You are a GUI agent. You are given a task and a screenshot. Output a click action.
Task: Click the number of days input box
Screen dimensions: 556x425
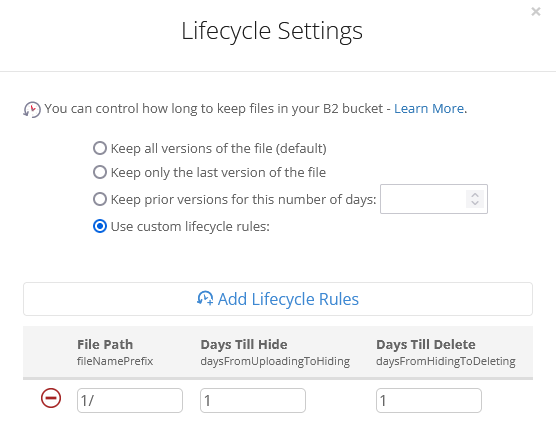tap(434, 199)
